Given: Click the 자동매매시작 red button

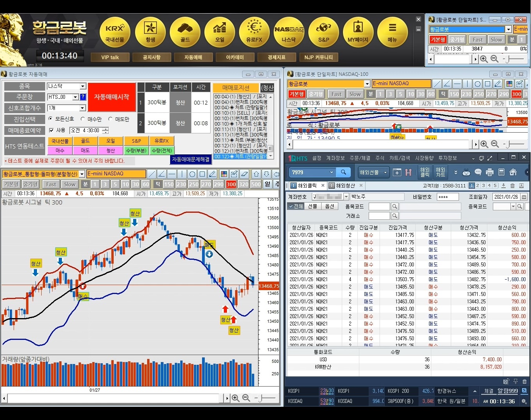Looking at the screenshot, I should click(x=111, y=97).
